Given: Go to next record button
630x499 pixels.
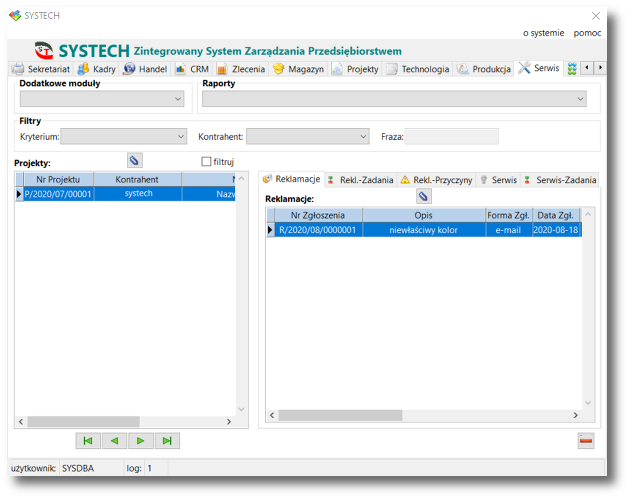Looking at the screenshot, I should point(141,441).
